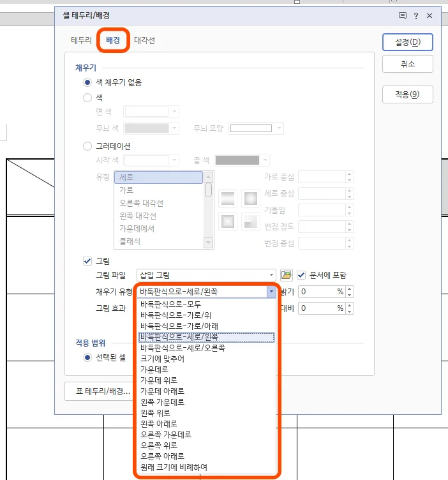Switch to the 배경 tab

point(113,40)
